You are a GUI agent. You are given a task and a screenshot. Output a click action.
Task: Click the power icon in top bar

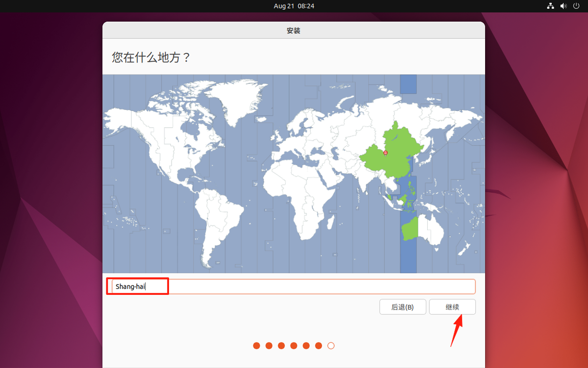(576, 6)
